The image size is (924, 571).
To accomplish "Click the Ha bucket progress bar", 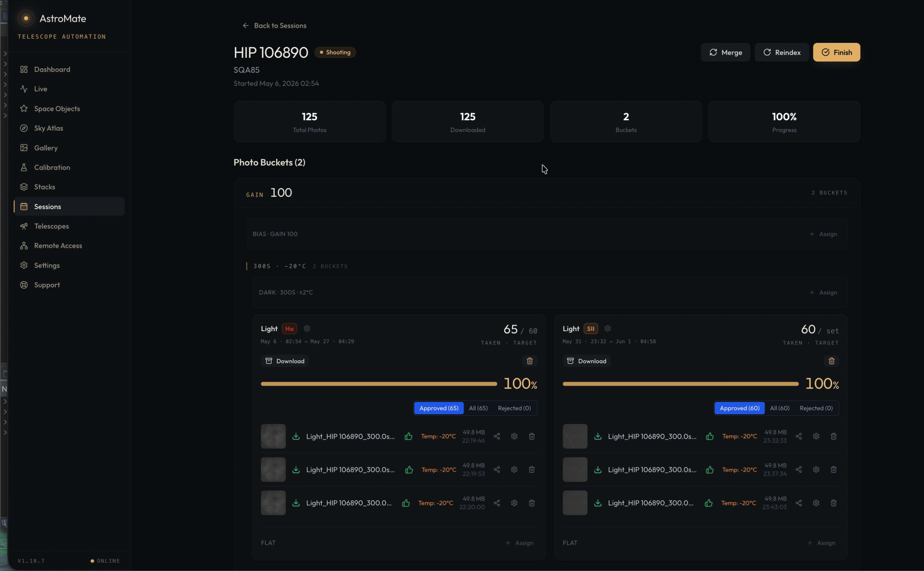I will pos(379,384).
